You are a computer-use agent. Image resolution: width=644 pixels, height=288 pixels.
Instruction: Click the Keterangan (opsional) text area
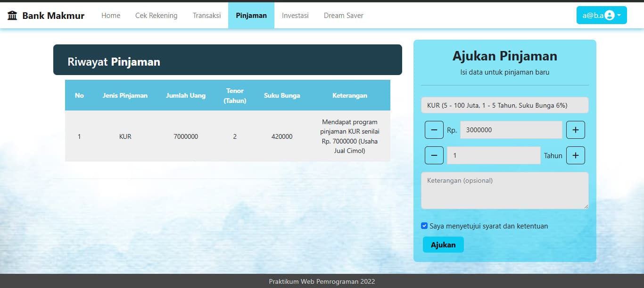[504, 190]
